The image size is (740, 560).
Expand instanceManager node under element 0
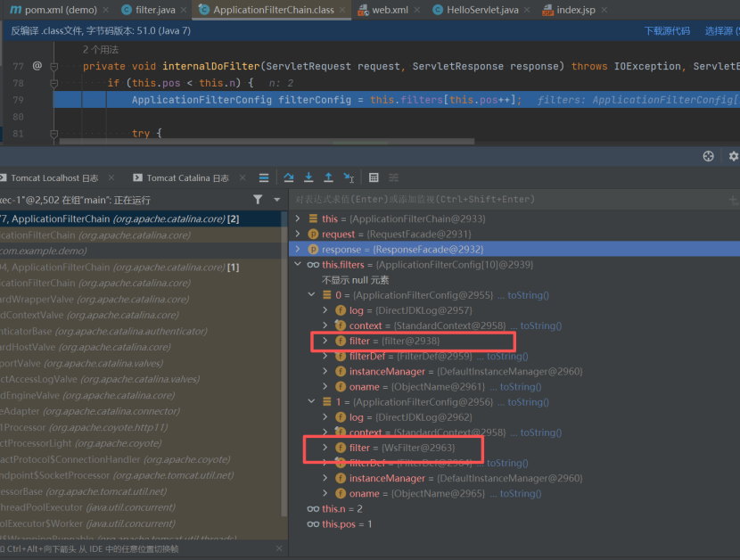pyautogui.click(x=325, y=371)
